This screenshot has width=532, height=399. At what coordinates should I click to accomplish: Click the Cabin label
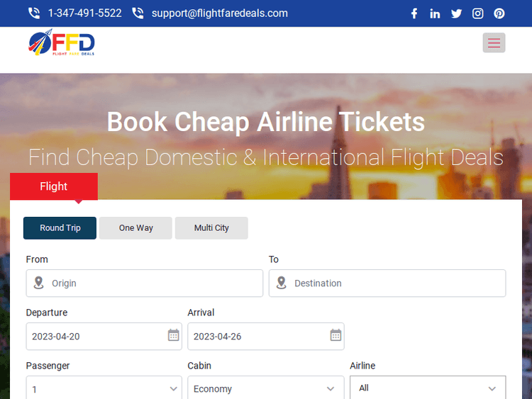click(199, 366)
